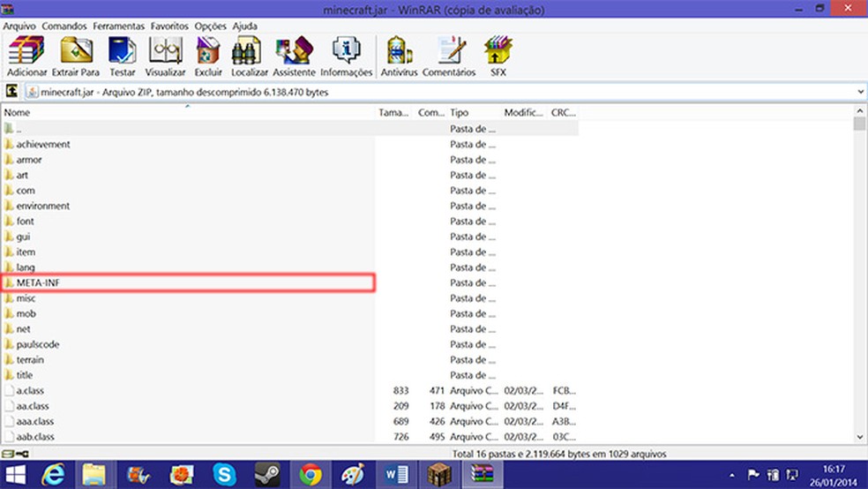868x489 pixels.
Task: Sort by the CRC column header
Action: pos(563,112)
